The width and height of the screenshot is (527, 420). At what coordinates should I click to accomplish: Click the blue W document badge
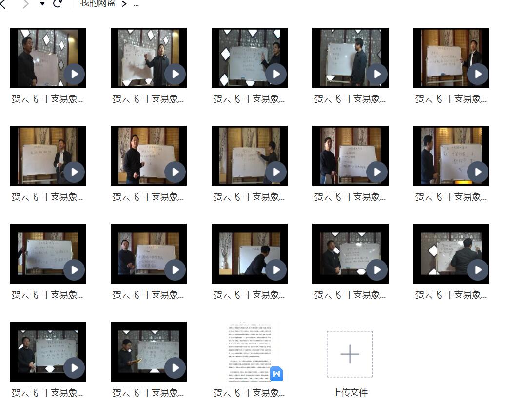pos(276,374)
